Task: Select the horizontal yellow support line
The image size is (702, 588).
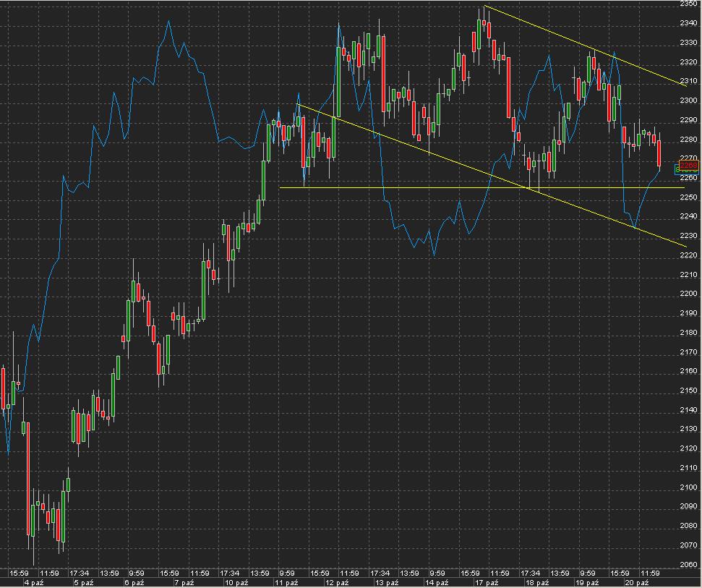Action: click(481, 187)
